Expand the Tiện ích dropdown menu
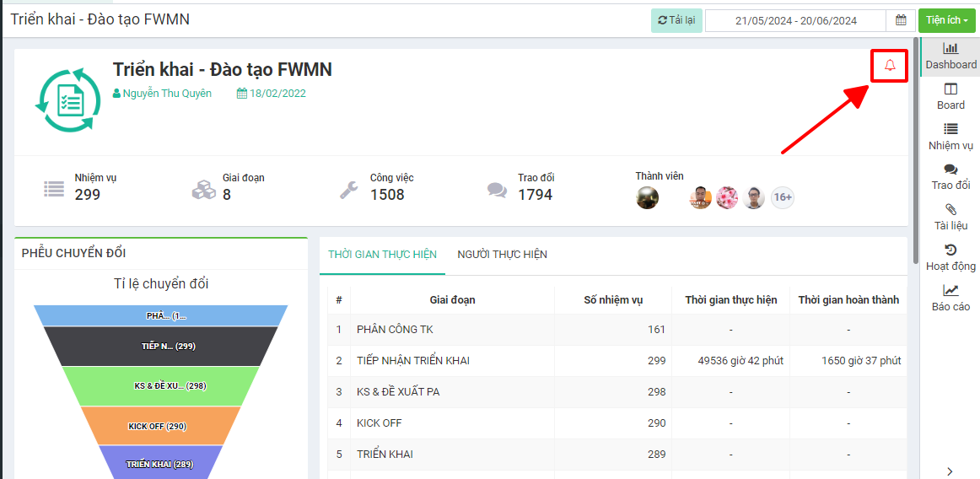 pyautogui.click(x=946, y=20)
